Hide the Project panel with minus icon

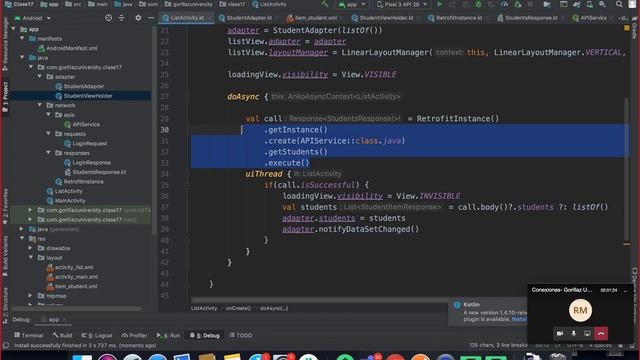[151, 18]
